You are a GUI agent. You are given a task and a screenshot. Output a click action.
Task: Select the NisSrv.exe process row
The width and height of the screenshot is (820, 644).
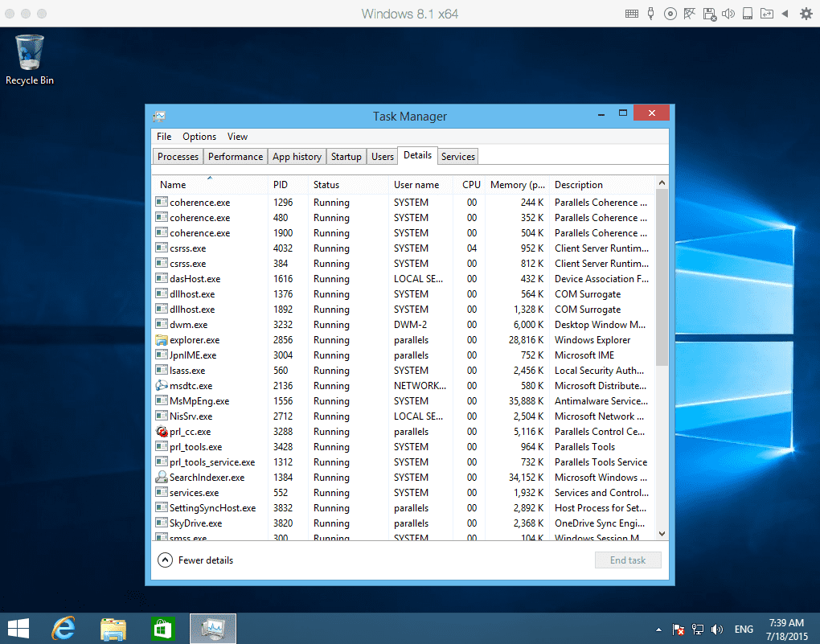[x=404, y=416]
